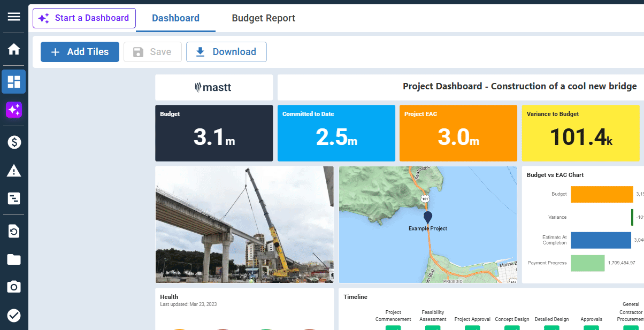This screenshot has height=330, width=644.
Task: Open the Dashboard grid icon in sidebar
Action: [x=14, y=82]
